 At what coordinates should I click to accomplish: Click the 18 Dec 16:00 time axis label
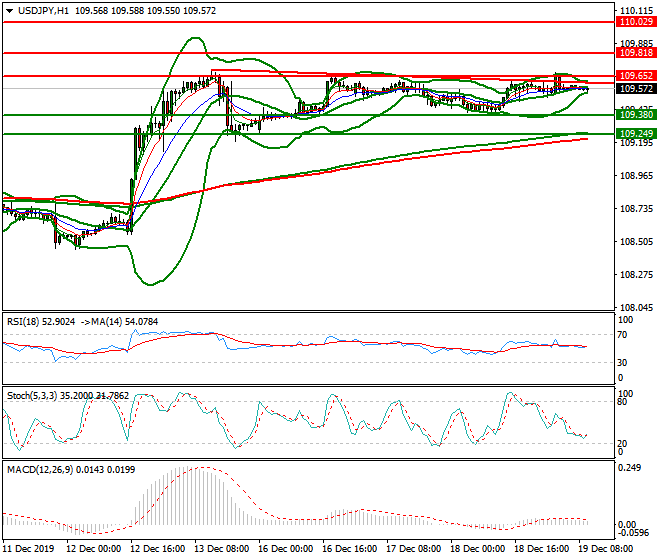point(541,549)
